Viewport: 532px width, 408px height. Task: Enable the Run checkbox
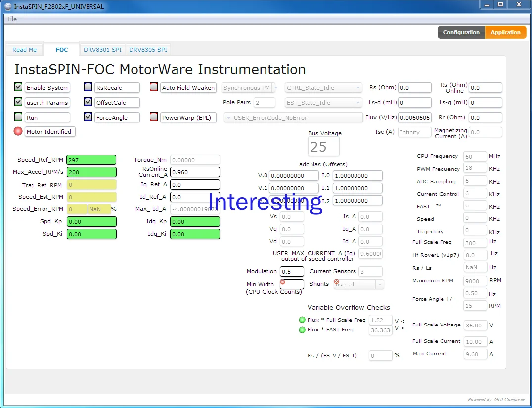(18, 117)
